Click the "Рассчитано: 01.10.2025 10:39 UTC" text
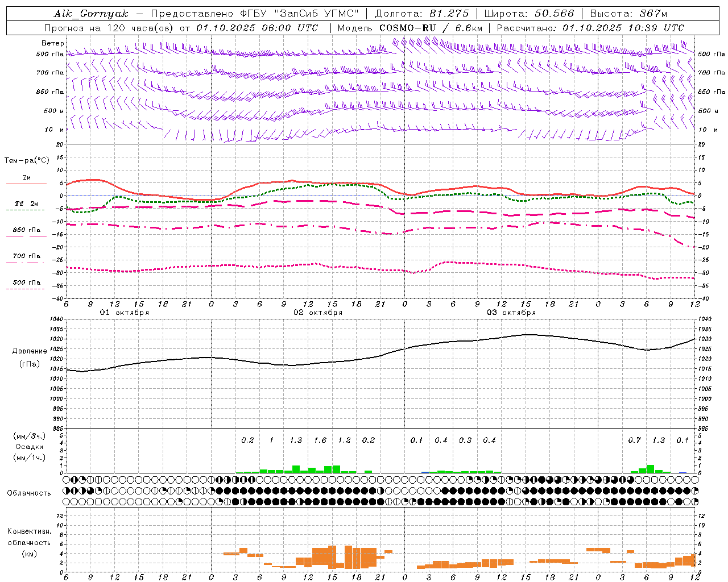Viewport: 728px width, 582px height. (x=590, y=28)
